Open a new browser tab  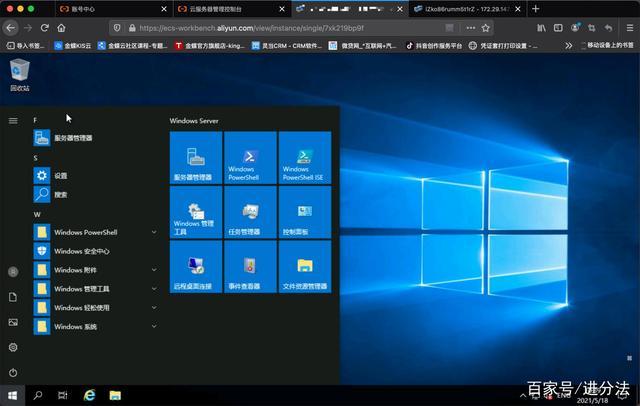(536, 9)
